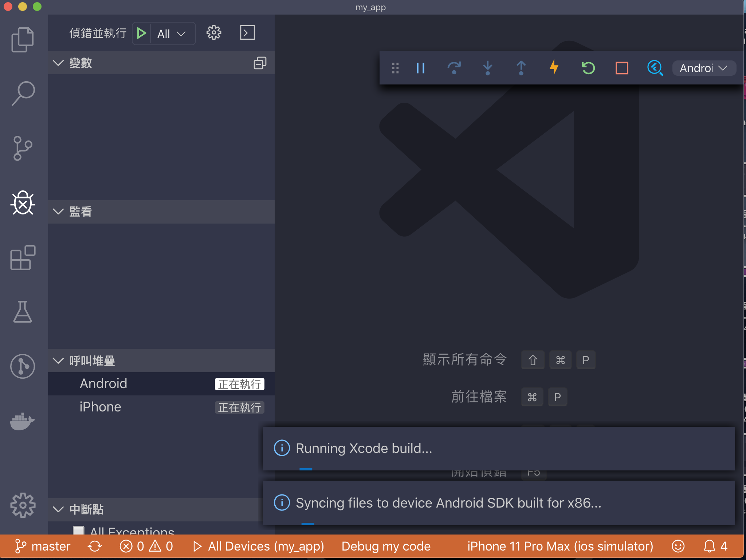Open the Extensions view in activity bar
The height and width of the screenshot is (560, 746).
point(23,257)
